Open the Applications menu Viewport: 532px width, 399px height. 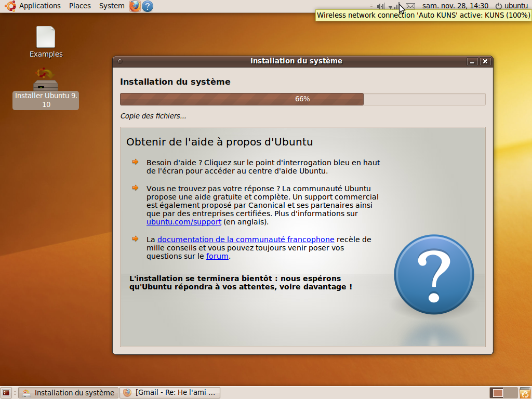39,6
